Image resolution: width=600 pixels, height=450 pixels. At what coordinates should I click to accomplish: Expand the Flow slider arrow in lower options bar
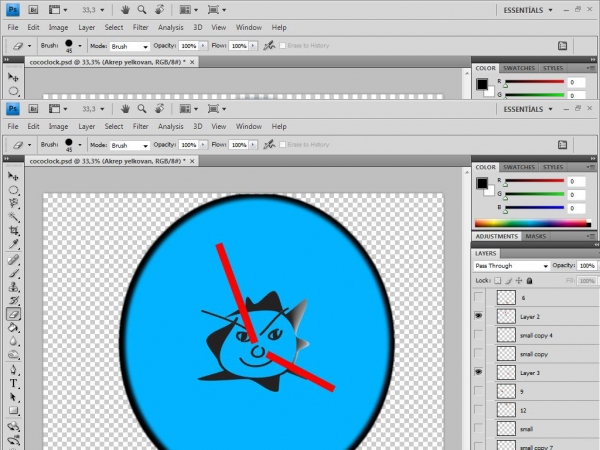tap(253, 145)
